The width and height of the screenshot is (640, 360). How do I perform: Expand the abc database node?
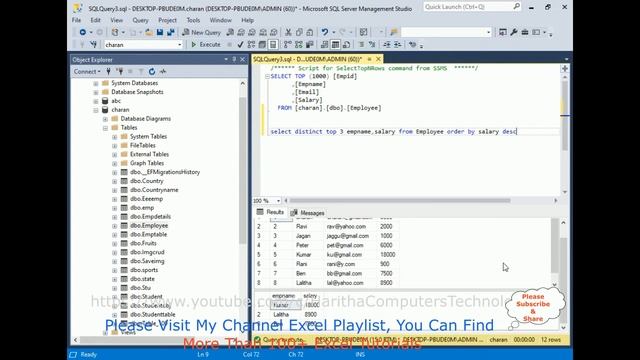[x=96, y=101]
